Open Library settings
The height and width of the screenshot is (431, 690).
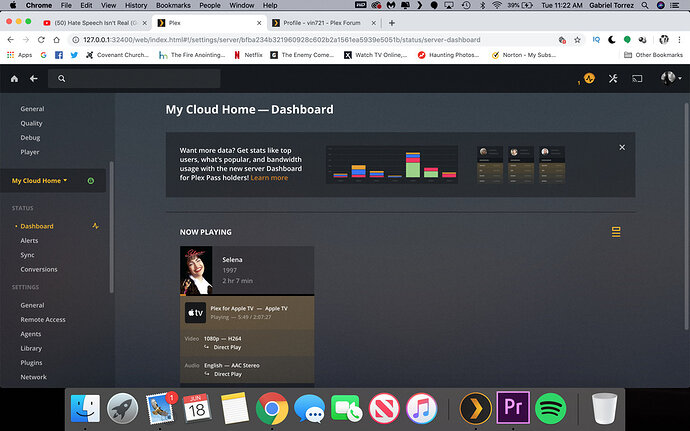point(31,348)
